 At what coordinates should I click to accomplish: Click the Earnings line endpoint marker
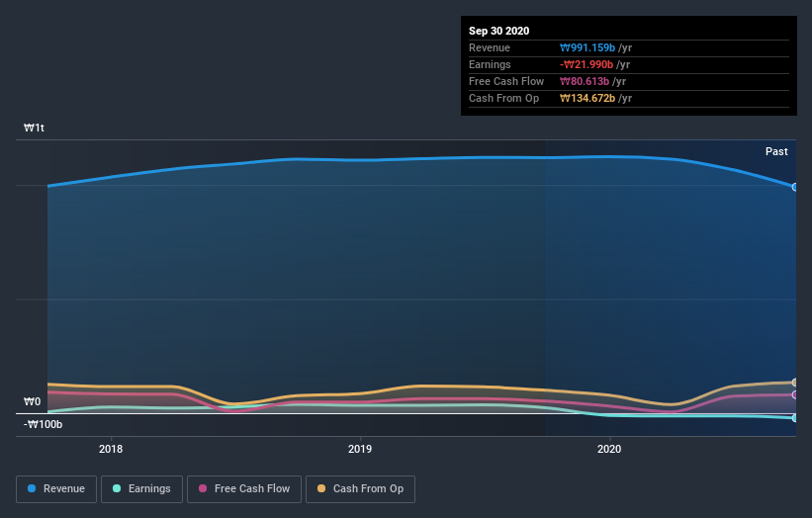794,417
